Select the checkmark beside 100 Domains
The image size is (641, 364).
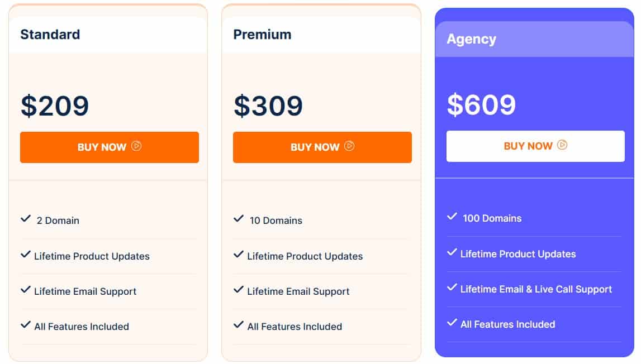pyautogui.click(x=452, y=217)
